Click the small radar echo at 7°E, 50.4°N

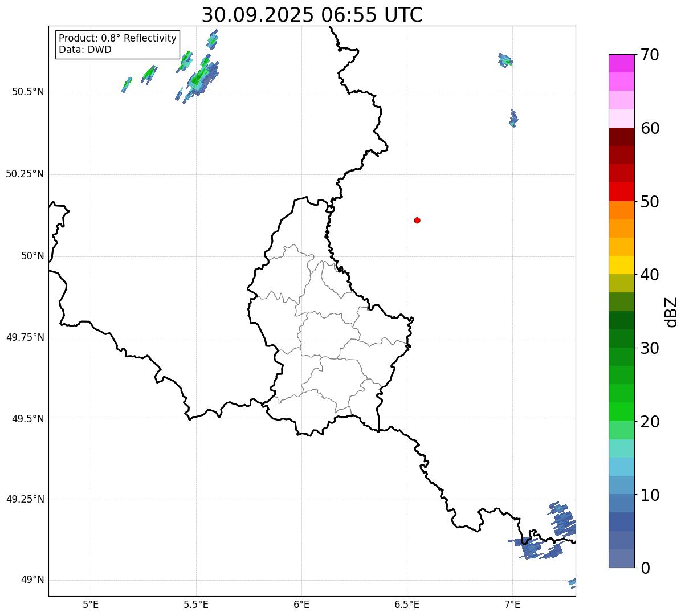click(513, 119)
